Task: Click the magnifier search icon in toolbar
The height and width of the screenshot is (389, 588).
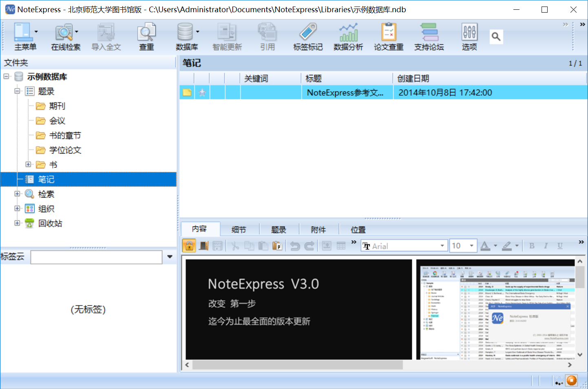Action: tap(496, 37)
